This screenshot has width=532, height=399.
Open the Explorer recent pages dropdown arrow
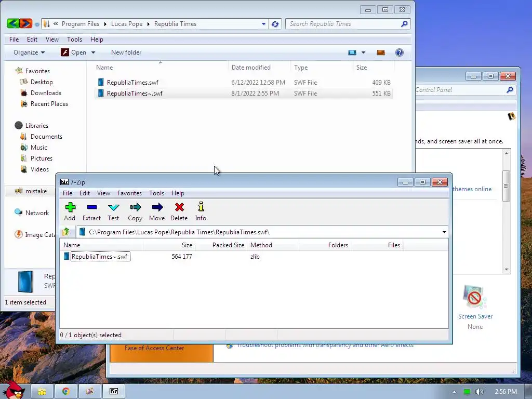(x=37, y=24)
